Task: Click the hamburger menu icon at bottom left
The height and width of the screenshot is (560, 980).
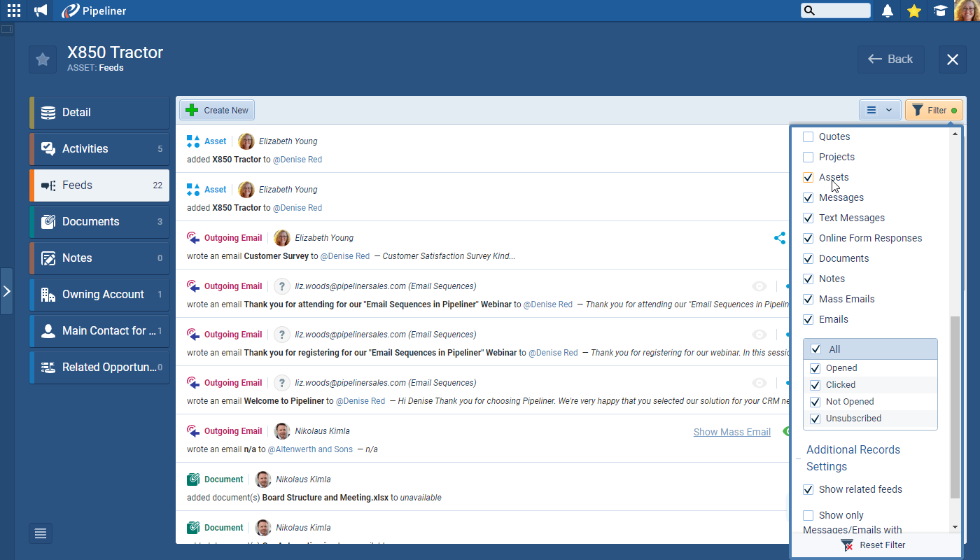Action: [x=41, y=533]
